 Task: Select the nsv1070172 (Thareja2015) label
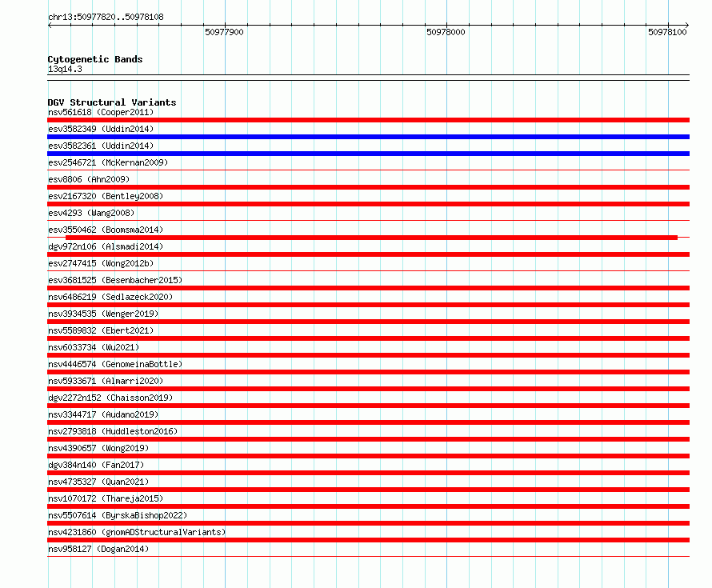[106, 498]
